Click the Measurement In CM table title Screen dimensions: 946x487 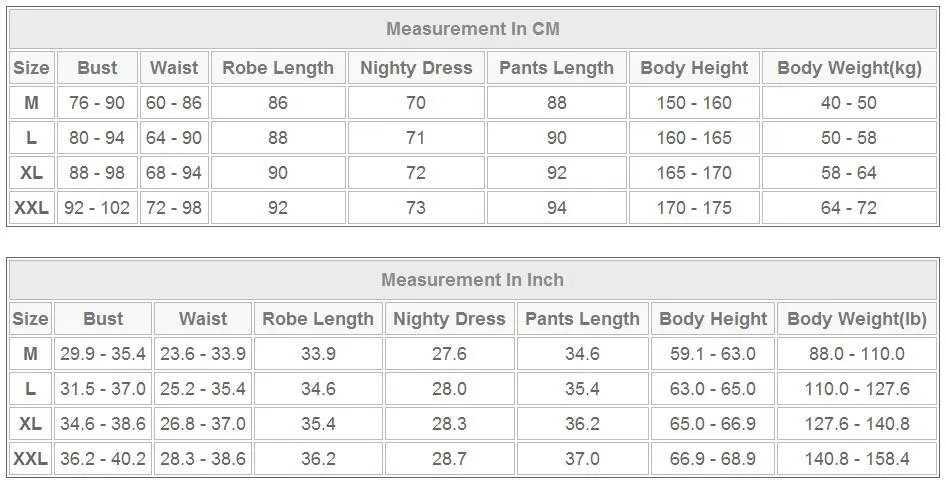click(x=473, y=29)
